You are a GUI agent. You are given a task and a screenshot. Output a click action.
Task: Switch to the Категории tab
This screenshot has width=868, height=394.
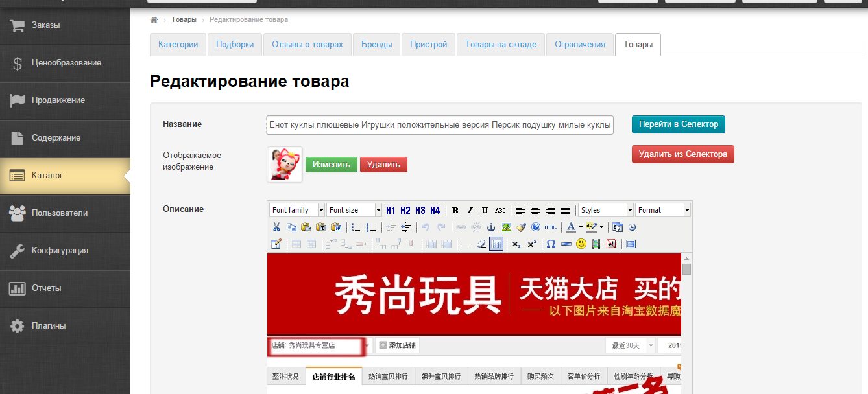pos(178,45)
